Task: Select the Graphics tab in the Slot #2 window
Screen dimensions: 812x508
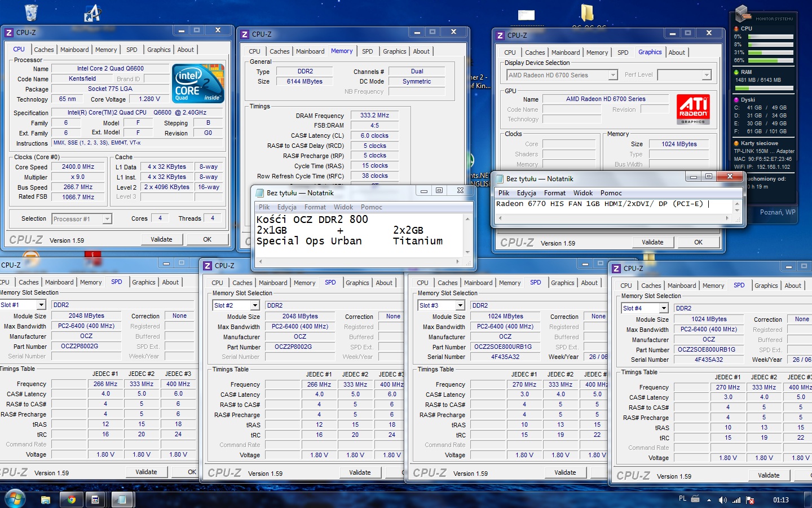Action: (358, 283)
